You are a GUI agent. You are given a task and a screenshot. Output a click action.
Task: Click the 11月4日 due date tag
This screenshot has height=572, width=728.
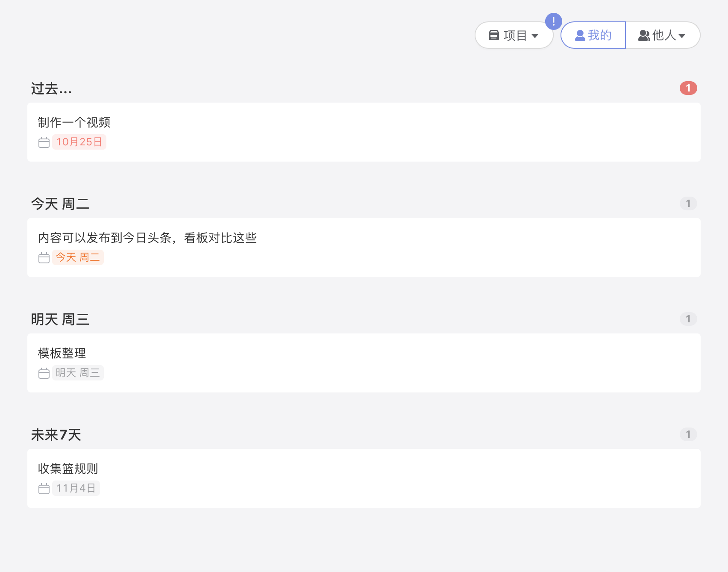coord(76,488)
